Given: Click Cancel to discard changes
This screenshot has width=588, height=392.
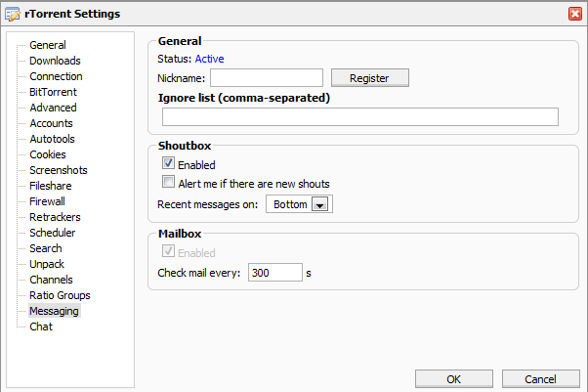Looking at the screenshot, I should [540, 378].
